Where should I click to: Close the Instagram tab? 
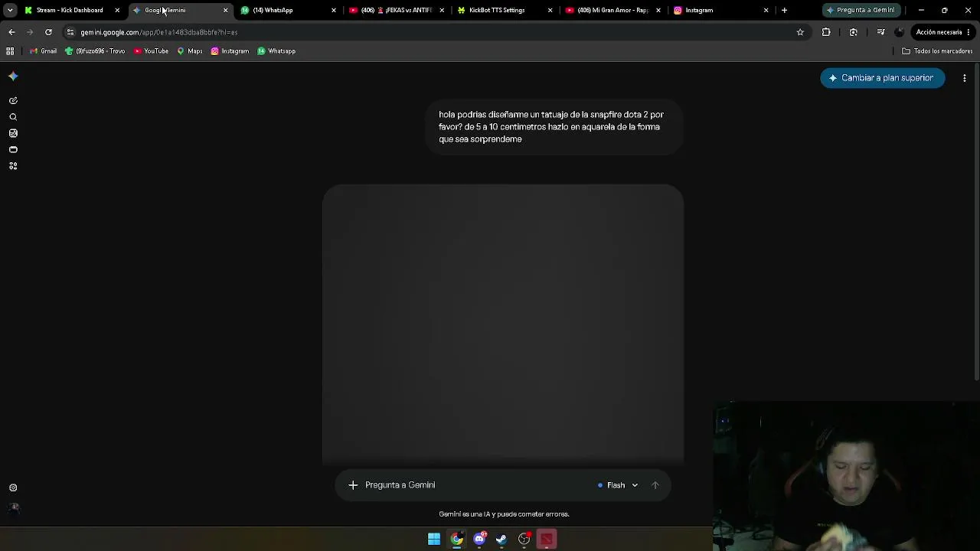(x=766, y=10)
